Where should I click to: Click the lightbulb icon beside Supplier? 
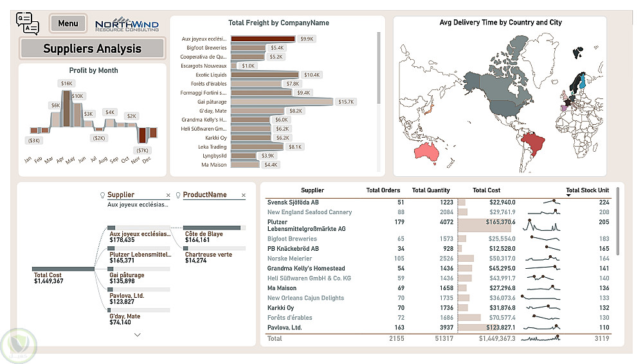(102, 195)
